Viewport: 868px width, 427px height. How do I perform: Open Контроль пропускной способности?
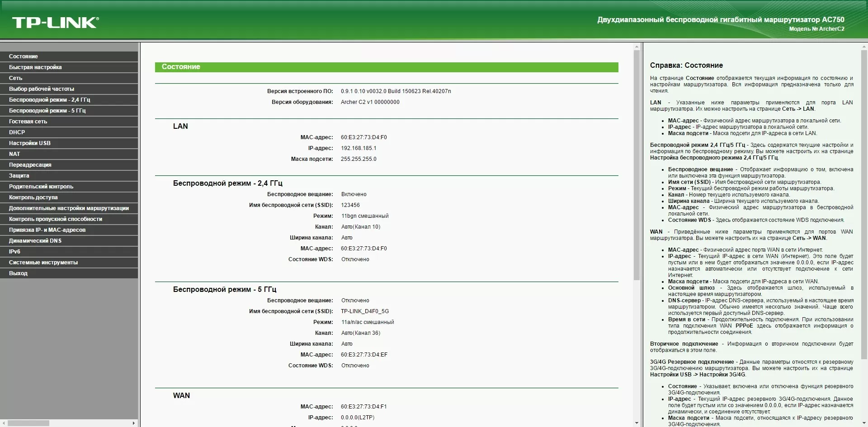69,219
